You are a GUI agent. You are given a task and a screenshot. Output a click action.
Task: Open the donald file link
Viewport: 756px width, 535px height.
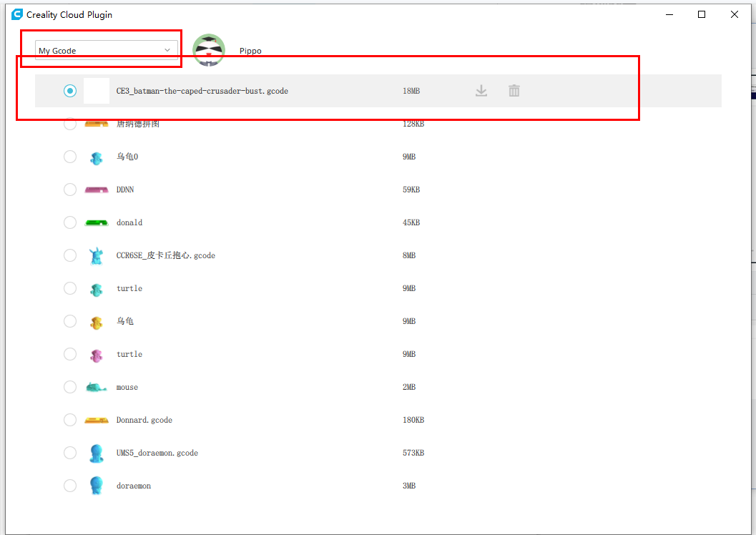click(x=129, y=222)
